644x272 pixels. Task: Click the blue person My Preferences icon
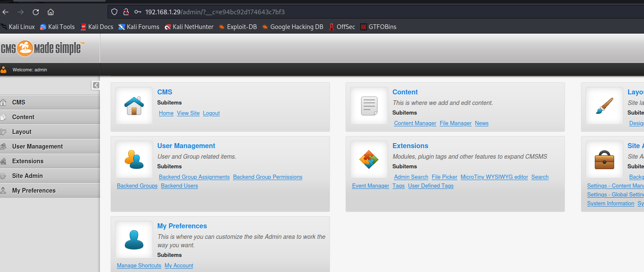coord(134,240)
